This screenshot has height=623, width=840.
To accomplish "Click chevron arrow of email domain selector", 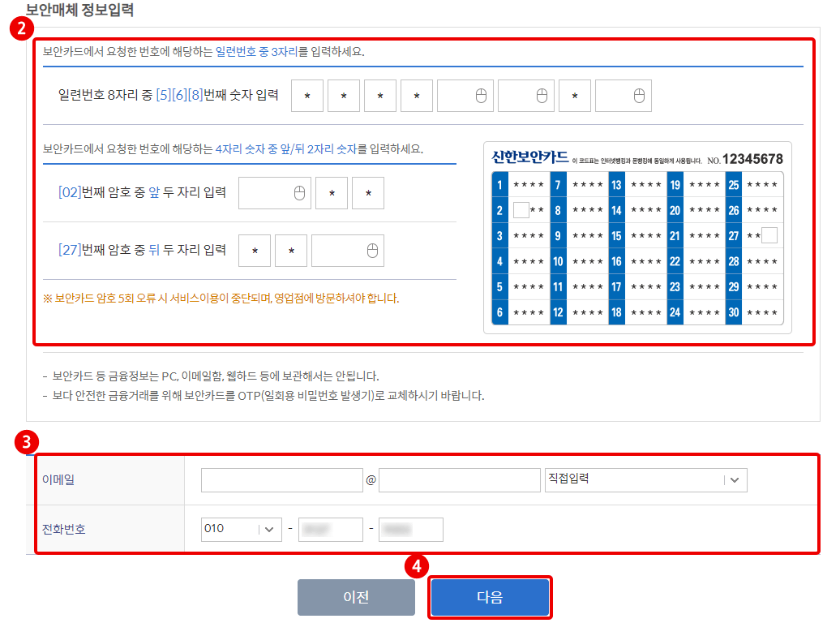I will click(735, 480).
